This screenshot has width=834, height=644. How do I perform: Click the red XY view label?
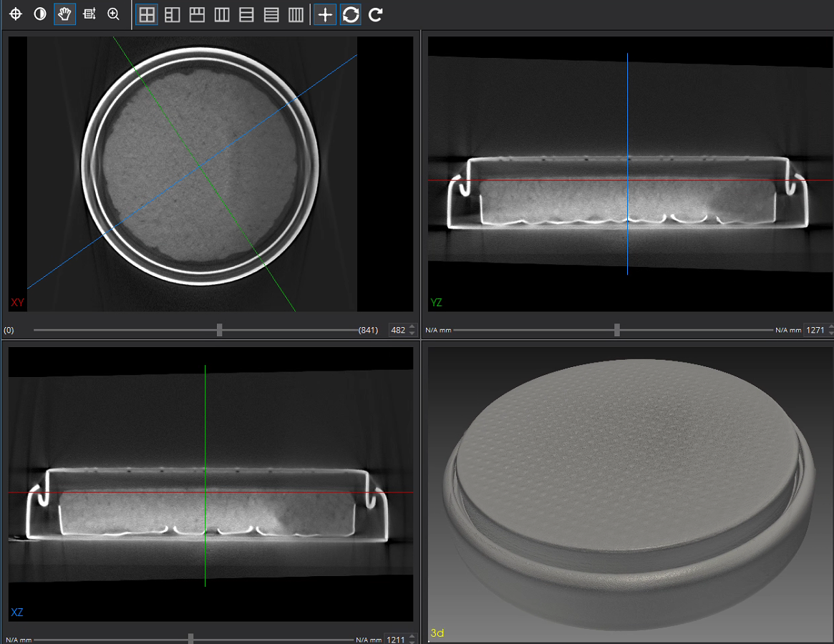17,303
